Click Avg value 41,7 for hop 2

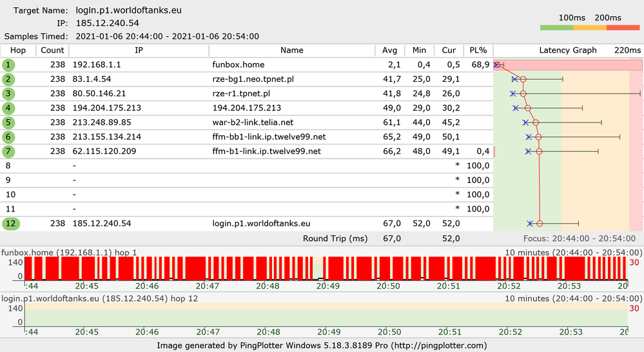[392, 79]
